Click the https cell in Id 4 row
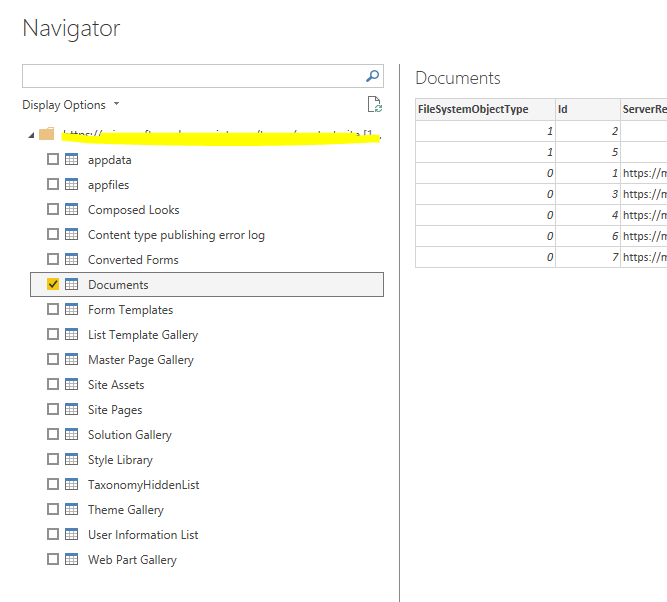Image resolution: width=667 pixels, height=602 pixels. (x=644, y=215)
